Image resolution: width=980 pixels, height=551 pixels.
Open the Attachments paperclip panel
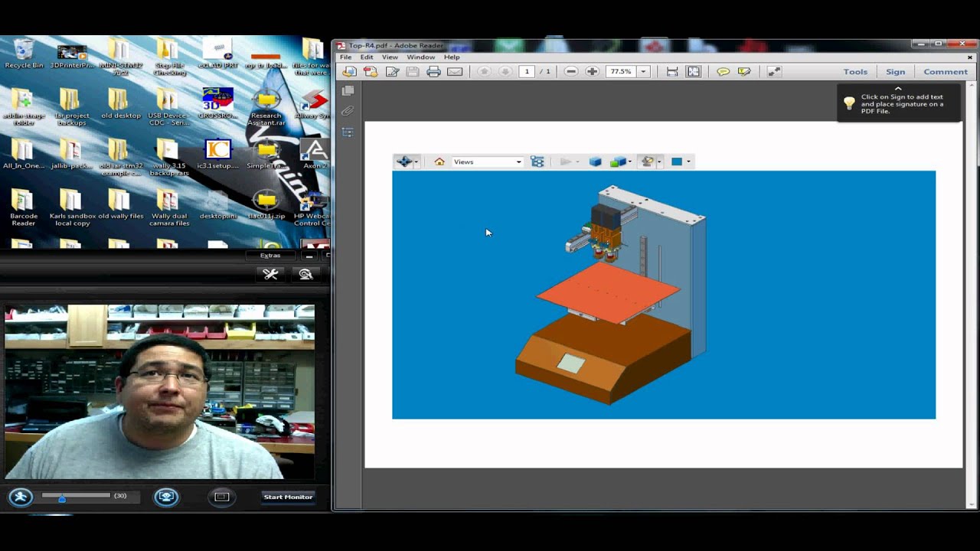click(348, 111)
